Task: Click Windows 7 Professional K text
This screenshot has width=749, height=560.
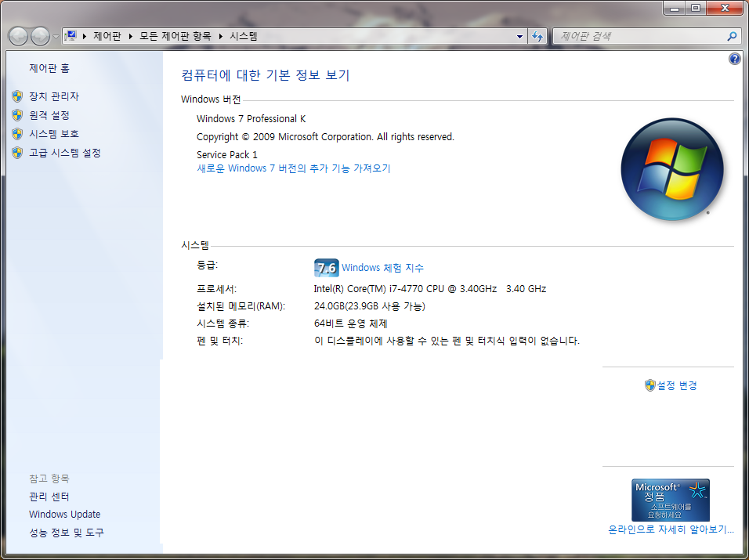Action: tap(251, 119)
